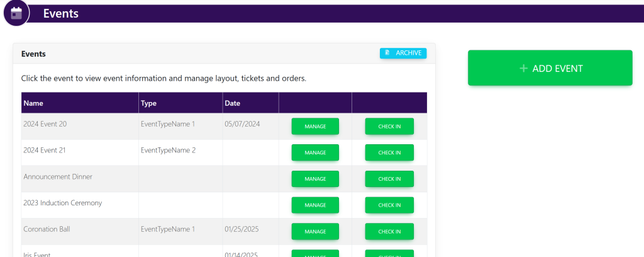The height and width of the screenshot is (257, 644).
Task: Check in for 2023 Induction Ceremony
Action: [389, 205]
